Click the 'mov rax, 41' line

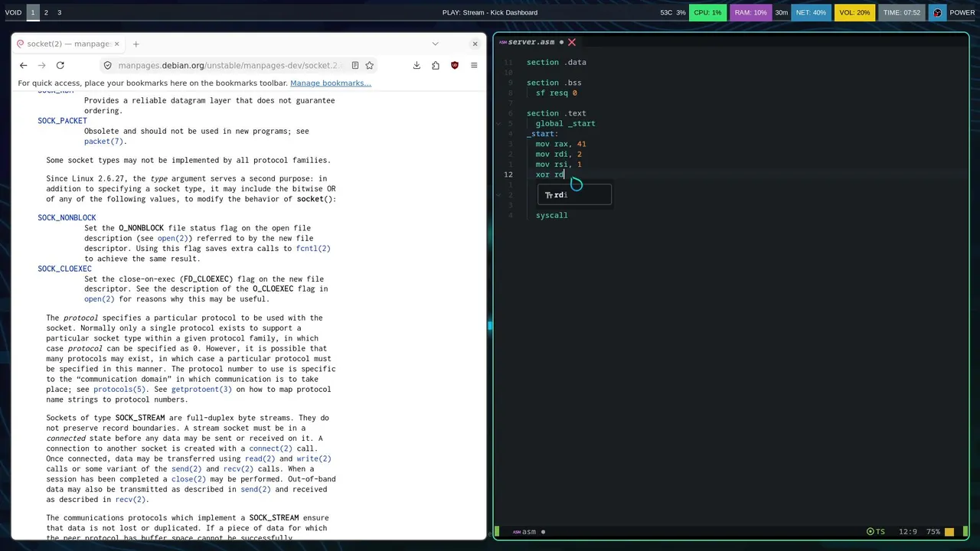tap(560, 144)
